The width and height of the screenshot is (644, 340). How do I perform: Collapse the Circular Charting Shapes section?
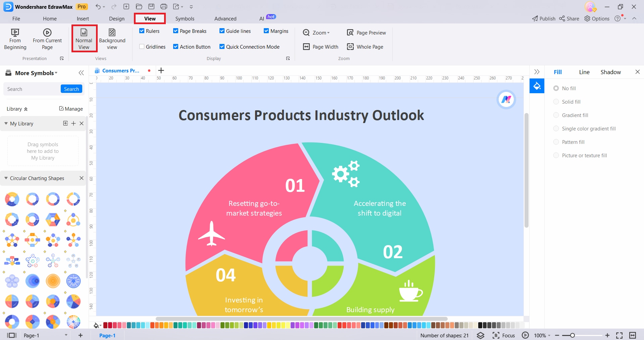pyautogui.click(x=6, y=178)
